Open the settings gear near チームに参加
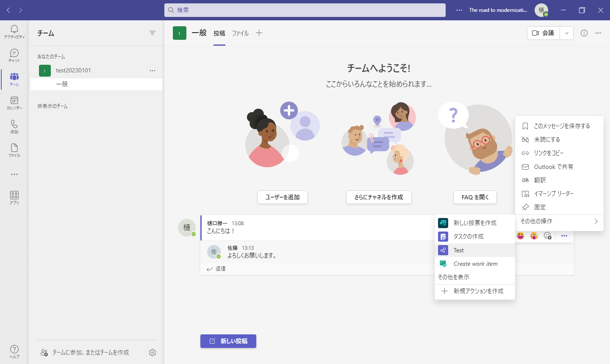The height and width of the screenshot is (364, 610). coord(152,352)
